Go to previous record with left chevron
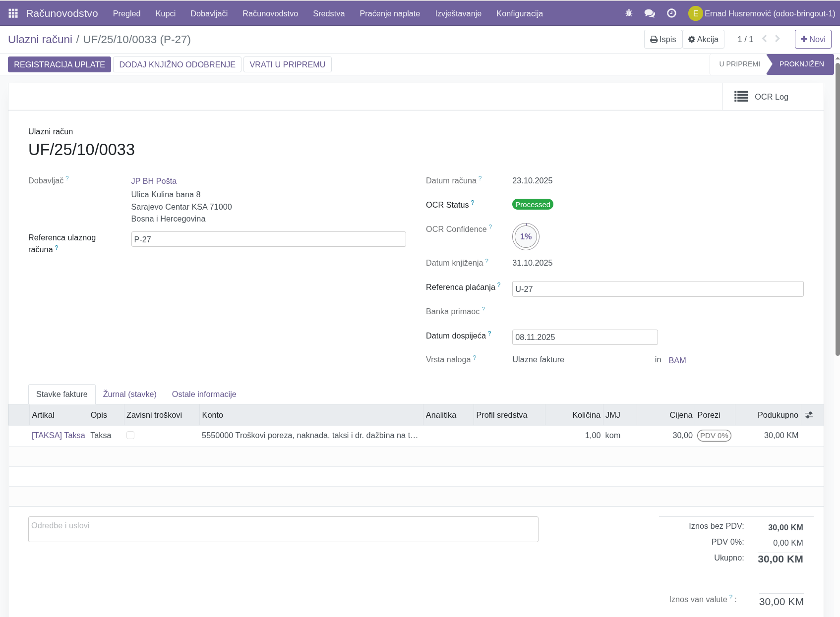The image size is (840, 617). (764, 38)
